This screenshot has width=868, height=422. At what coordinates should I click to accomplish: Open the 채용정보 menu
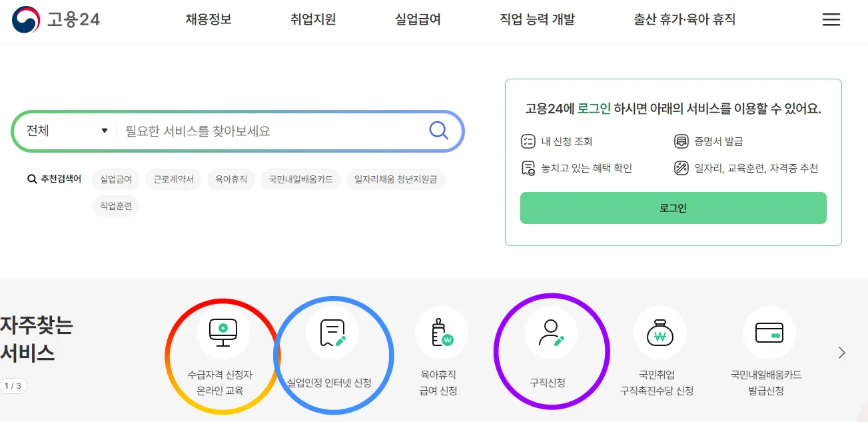209,19
